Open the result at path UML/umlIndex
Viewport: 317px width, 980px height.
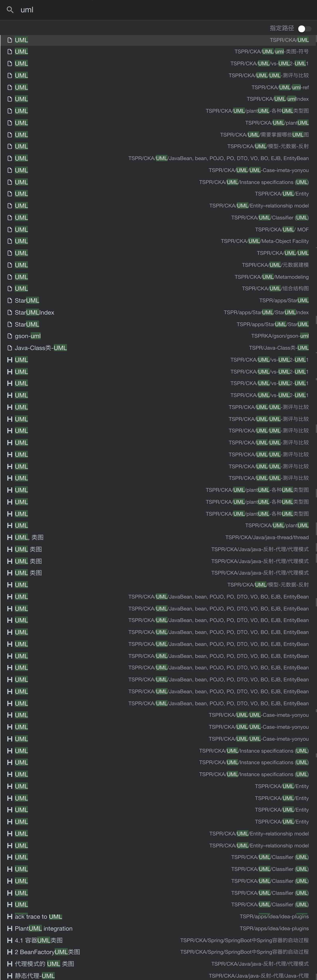158,99
